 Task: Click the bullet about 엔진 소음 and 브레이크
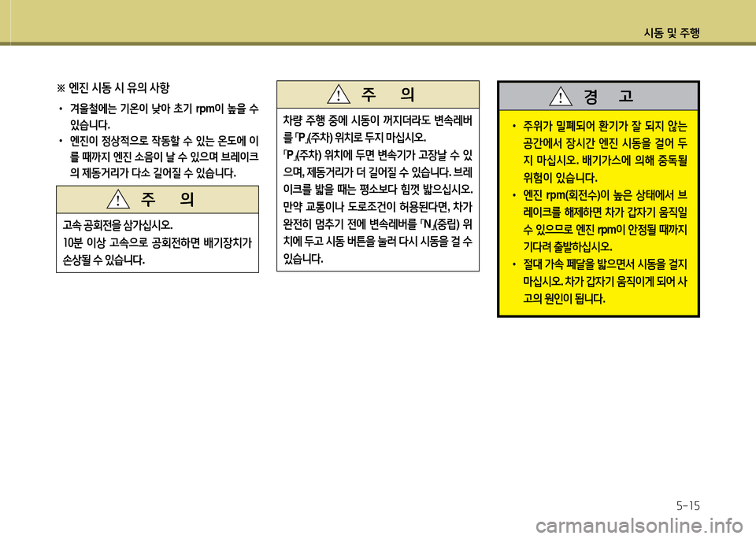158,157
